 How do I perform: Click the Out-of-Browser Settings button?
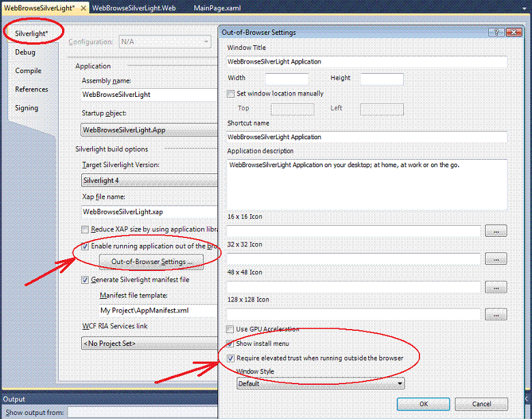coord(151,262)
